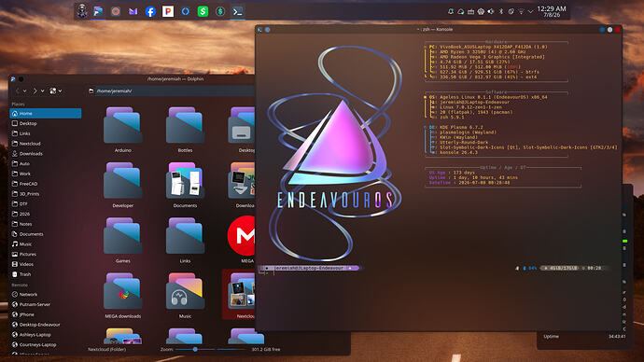Select the Games folder in Dolphin
Image resolution: width=644 pixels, height=362 pixels.
click(x=123, y=240)
